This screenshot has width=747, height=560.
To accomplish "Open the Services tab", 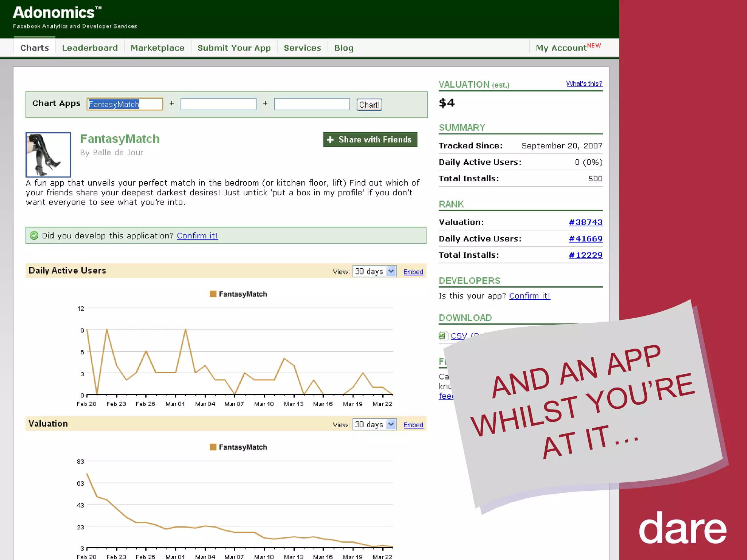I will (302, 48).
